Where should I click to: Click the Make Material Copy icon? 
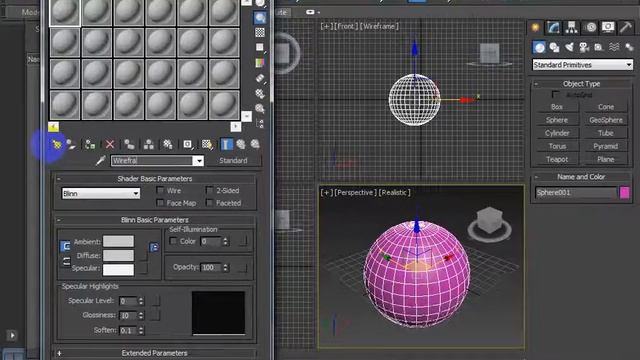click(x=129, y=144)
